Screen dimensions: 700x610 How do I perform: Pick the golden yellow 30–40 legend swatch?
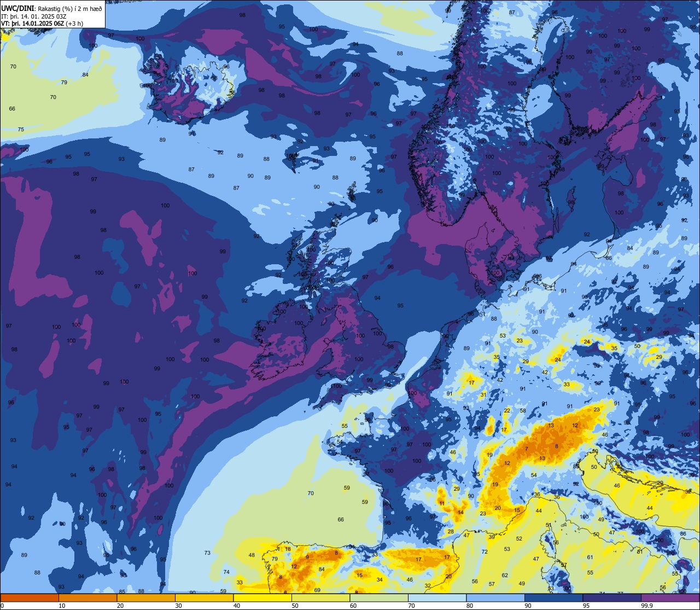[204, 597]
